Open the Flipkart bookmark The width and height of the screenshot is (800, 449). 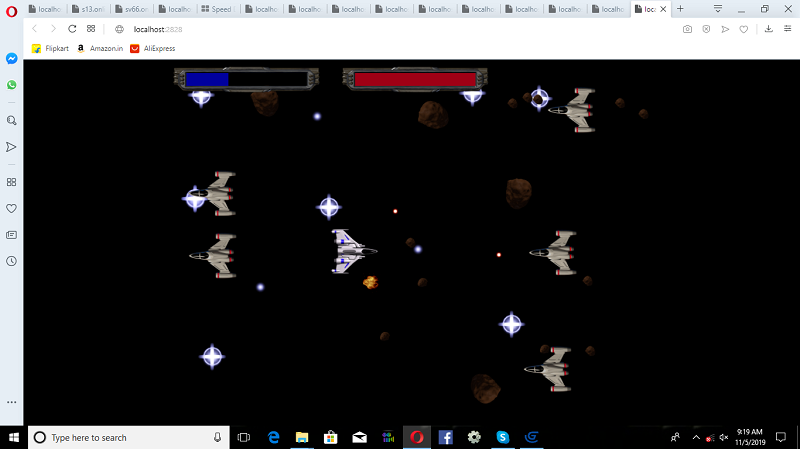(50, 48)
